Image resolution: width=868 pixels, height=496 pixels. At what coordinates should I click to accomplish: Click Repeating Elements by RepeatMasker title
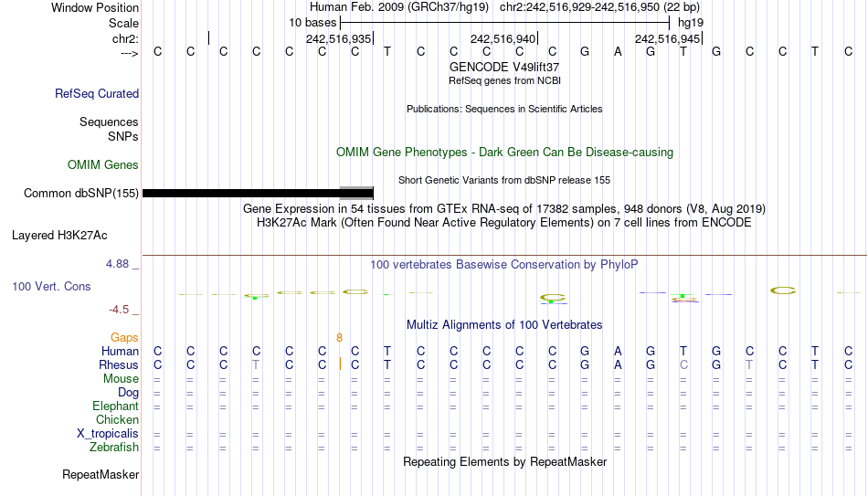click(504, 461)
